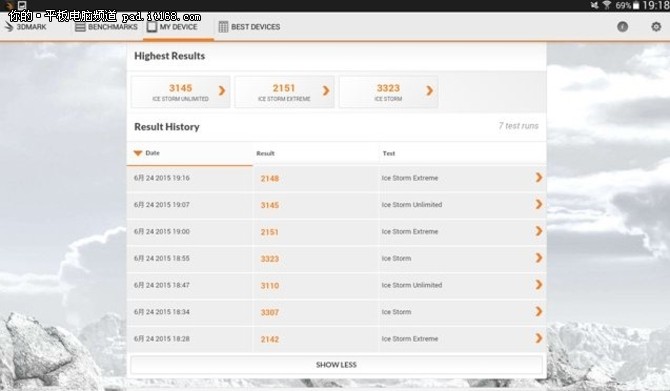
Task: Expand the 19:07 result row arrow
Action: [539, 204]
